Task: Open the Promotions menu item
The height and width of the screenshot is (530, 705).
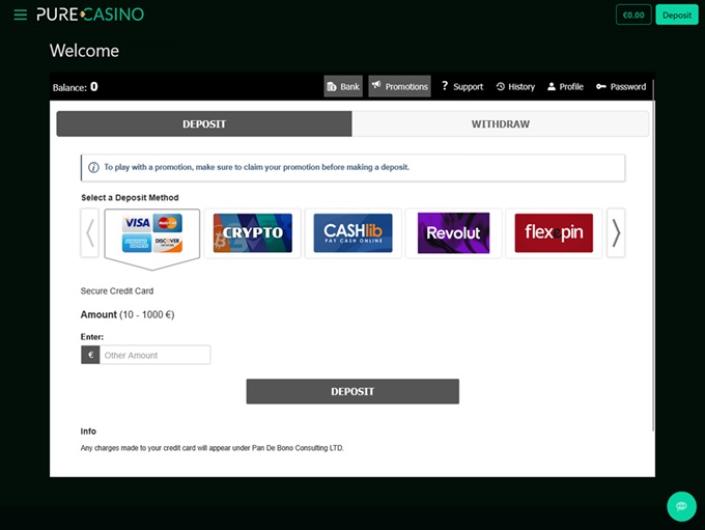Action: click(x=399, y=87)
